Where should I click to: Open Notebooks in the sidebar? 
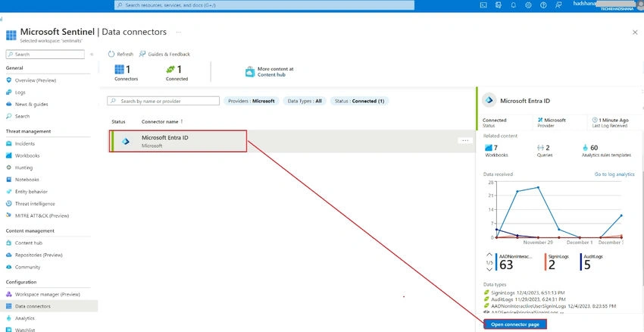click(27, 180)
